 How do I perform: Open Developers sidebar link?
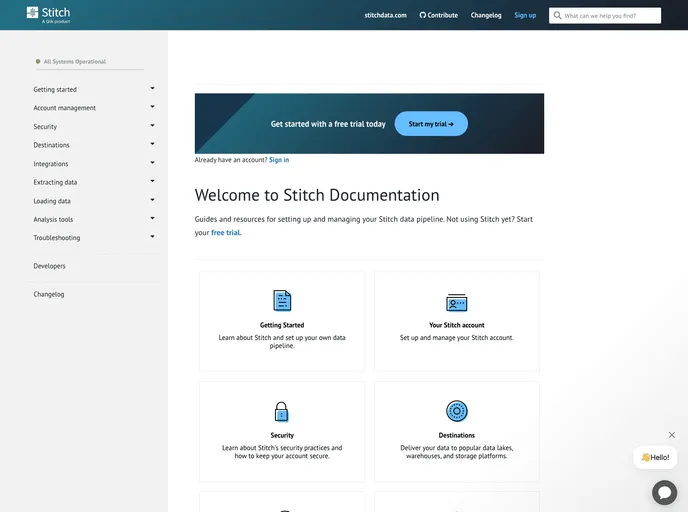point(49,266)
